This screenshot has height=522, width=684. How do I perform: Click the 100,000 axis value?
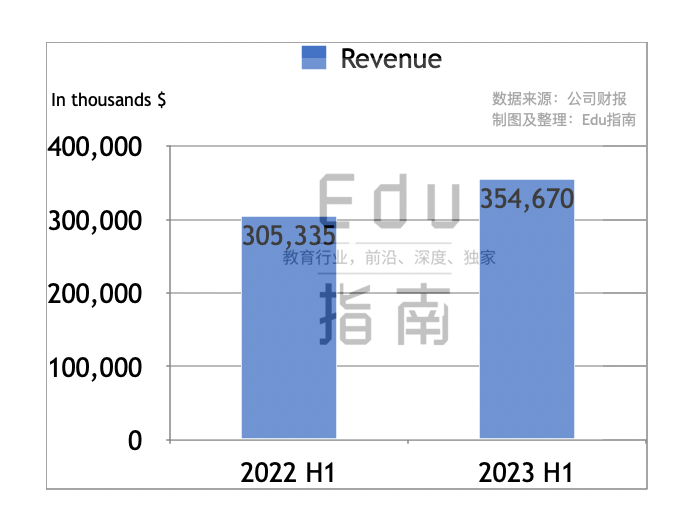95,368
